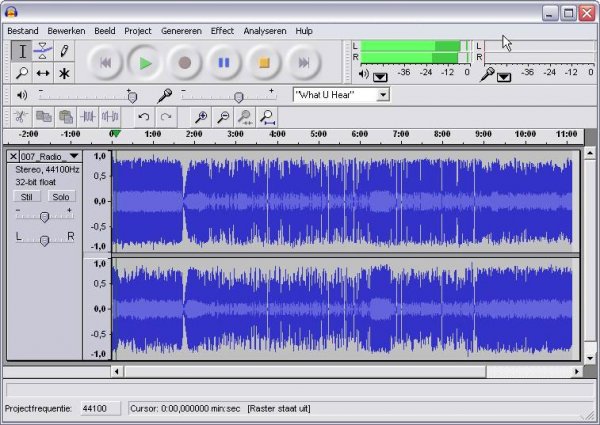
Task: Click the Projectfrequentie 44100 field
Action: (x=100, y=409)
